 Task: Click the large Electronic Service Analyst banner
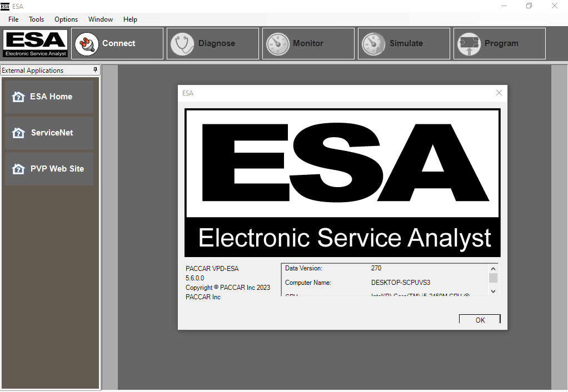342,183
